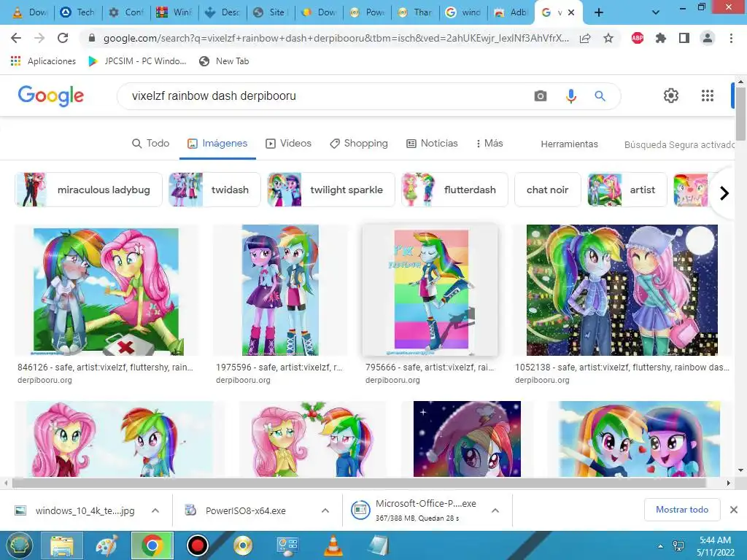Click Mostrar todo downloads button
The height and width of the screenshot is (560, 747).
682,510
